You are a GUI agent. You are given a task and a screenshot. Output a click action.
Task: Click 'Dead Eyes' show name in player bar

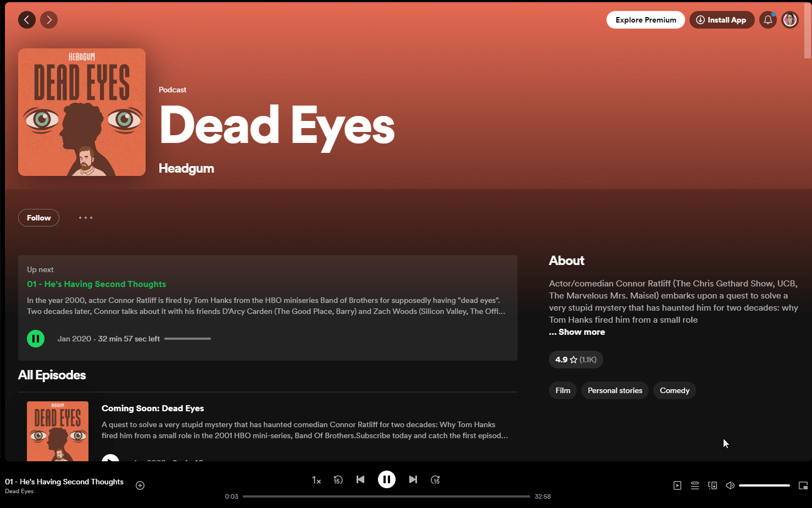pyautogui.click(x=19, y=492)
